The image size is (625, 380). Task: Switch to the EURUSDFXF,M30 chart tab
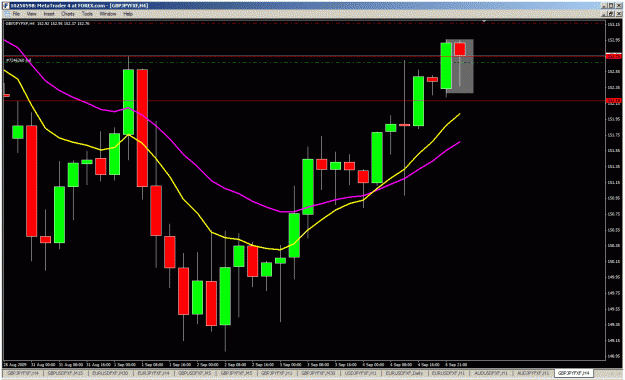point(110,373)
